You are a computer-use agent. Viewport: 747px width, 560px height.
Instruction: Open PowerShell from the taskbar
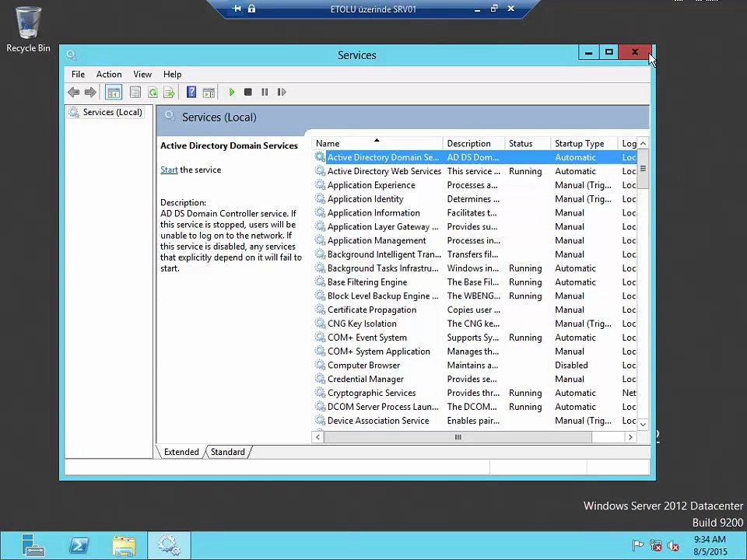coord(79,545)
